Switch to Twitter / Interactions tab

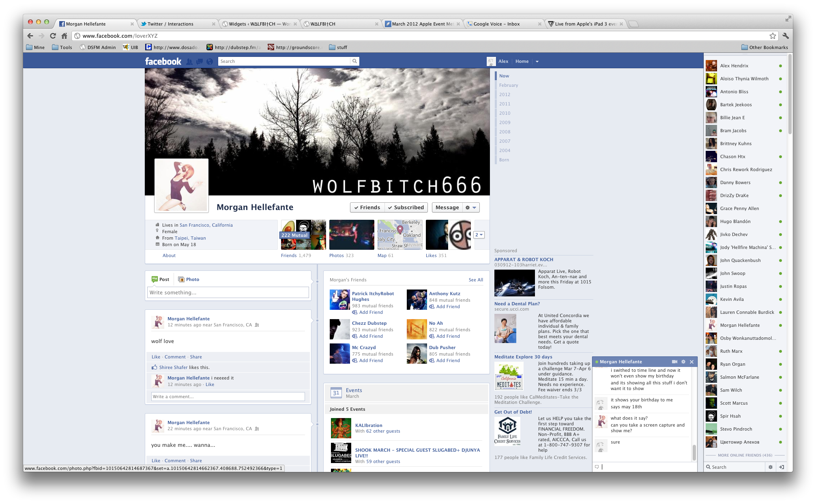[177, 24]
